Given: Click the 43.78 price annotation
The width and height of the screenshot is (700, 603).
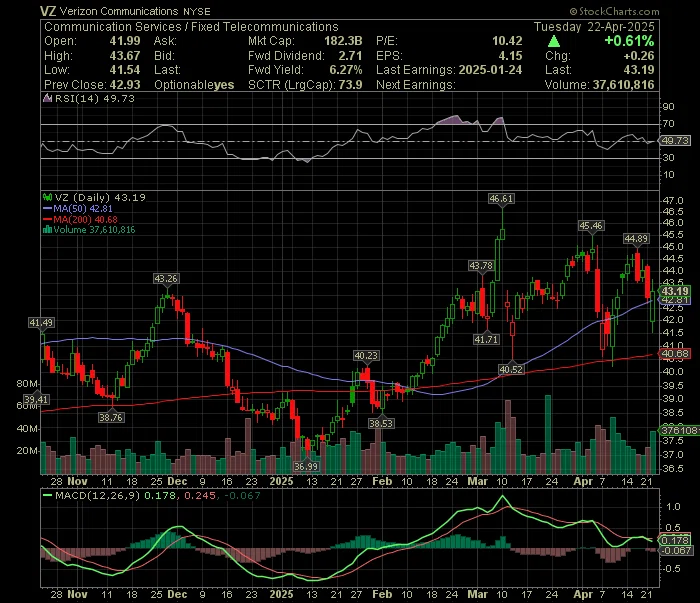Looking at the screenshot, I should tap(481, 266).
